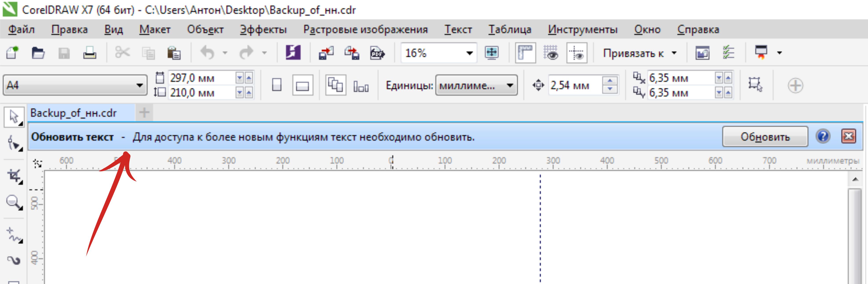Viewport: 868px width, 284px height.
Task: Click the Cut scissors icon
Action: click(122, 53)
